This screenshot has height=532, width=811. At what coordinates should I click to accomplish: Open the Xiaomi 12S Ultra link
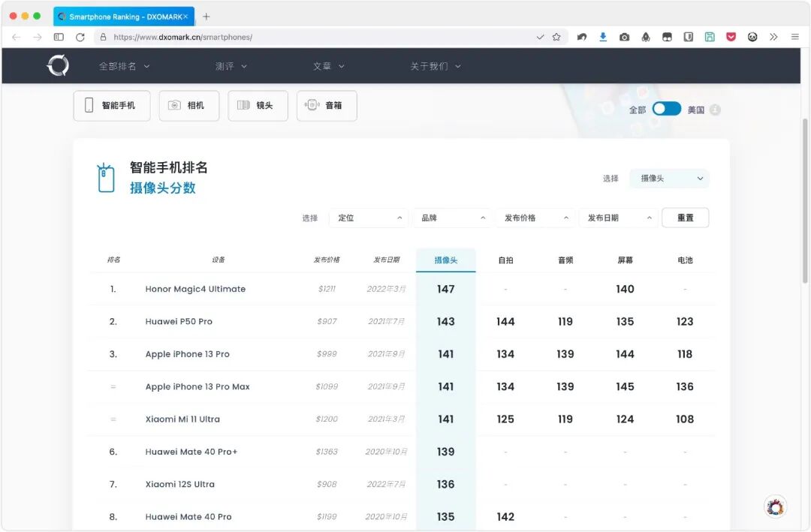point(180,485)
